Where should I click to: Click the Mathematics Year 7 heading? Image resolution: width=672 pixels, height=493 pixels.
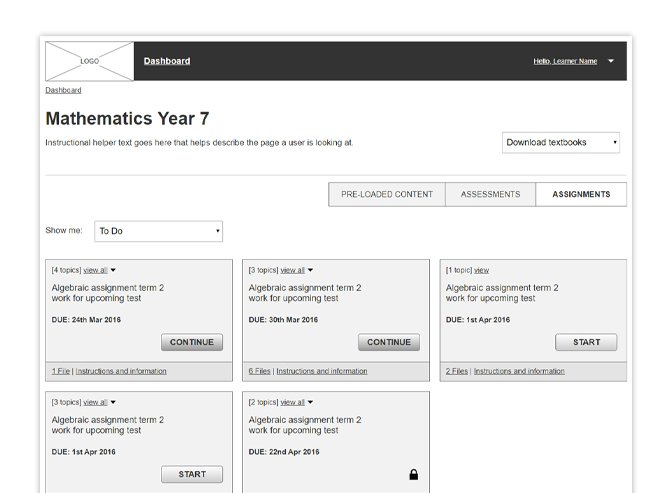[127, 119]
